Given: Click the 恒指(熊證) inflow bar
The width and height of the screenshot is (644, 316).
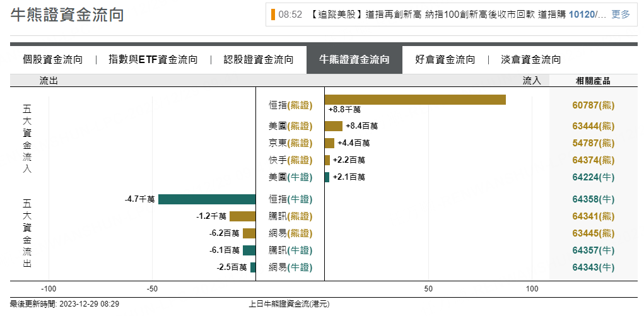Looking at the screenshot, I should point(415,100).
